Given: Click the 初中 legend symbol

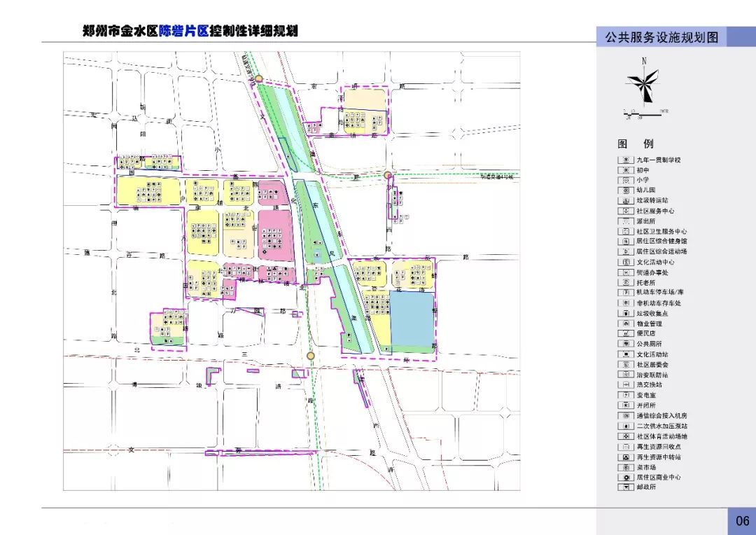Looking at the screenshot, I should 626,169.
